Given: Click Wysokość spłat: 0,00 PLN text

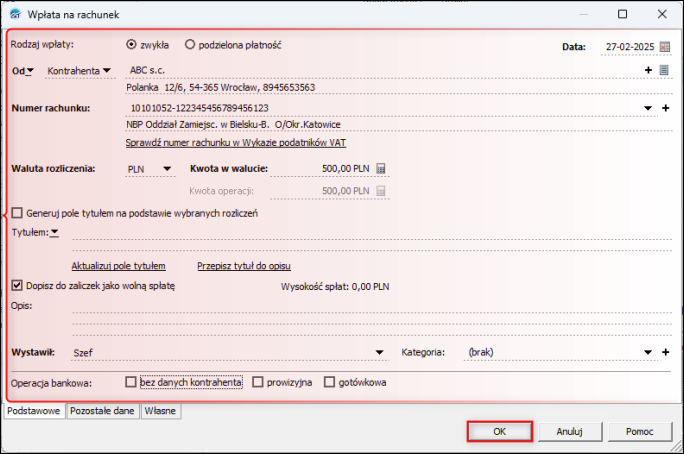Looking at the screenshot, I should [x=335, y=287].
